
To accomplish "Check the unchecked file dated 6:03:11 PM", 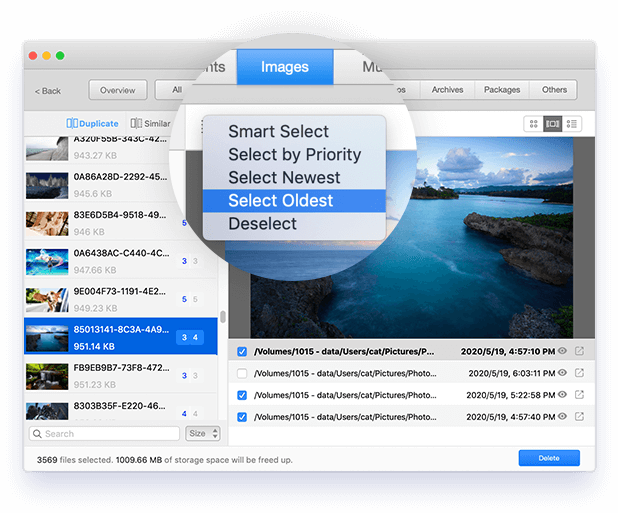I will click(243, 373).
